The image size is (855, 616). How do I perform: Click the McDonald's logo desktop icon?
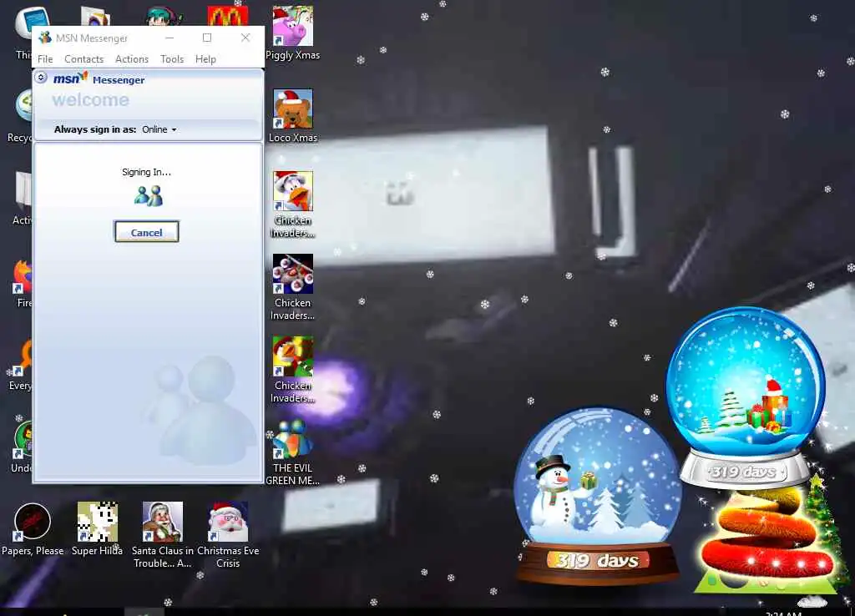[x=228, y=17]
